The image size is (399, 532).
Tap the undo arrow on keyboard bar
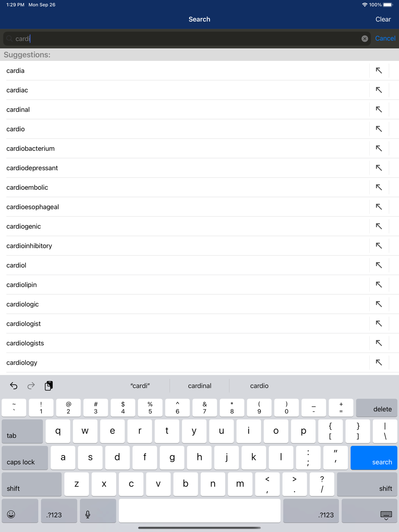tap(14, 386)
